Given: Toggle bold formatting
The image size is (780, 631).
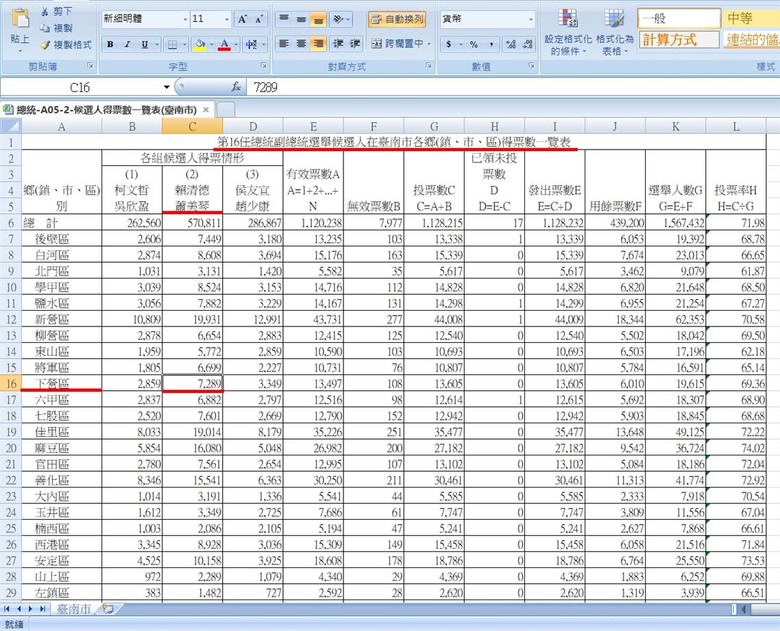Looking at the screenshot, I should (x=110, y=44).
